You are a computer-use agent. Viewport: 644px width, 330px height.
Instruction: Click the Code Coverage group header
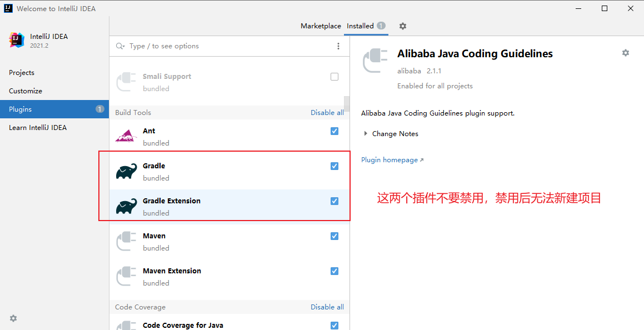141,307
